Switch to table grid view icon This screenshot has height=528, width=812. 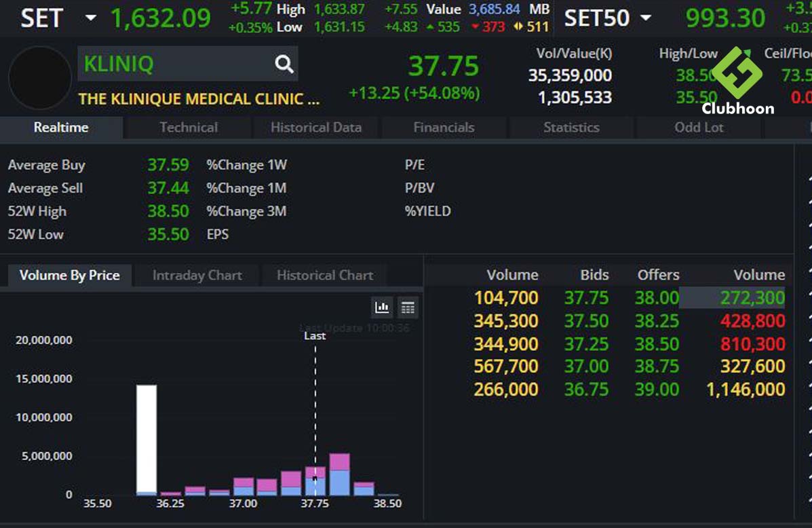(408, 308)
